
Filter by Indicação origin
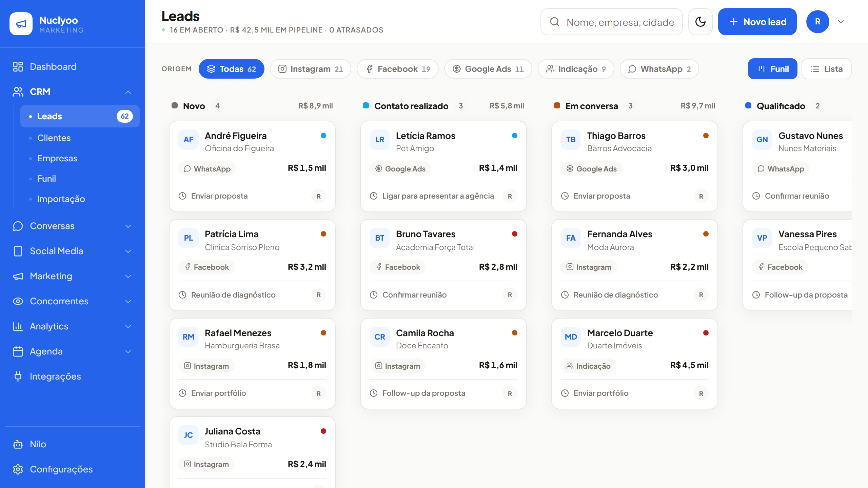576,69
